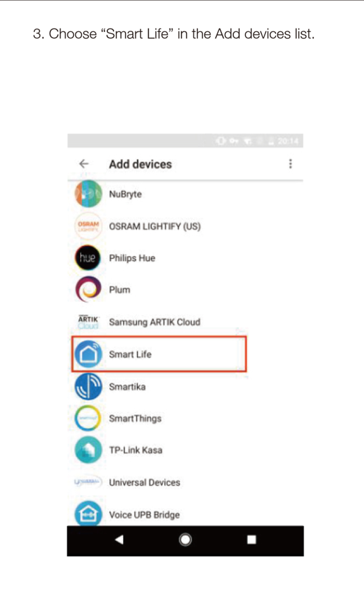Image resolution: width=364 pixels, height=599 pixels.
Task: Tap the TP-Link Kasa icon
Action: (88, 450)
